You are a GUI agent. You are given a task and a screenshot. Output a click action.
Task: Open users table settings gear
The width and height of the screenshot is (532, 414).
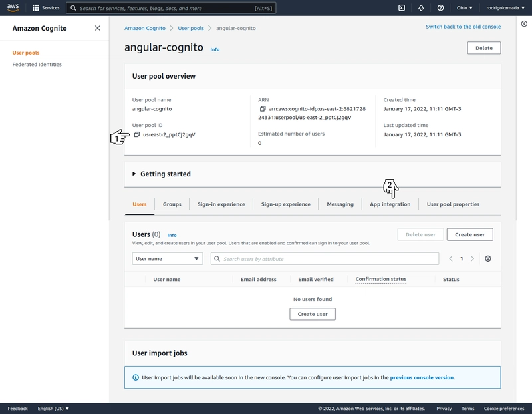(488, 259)
